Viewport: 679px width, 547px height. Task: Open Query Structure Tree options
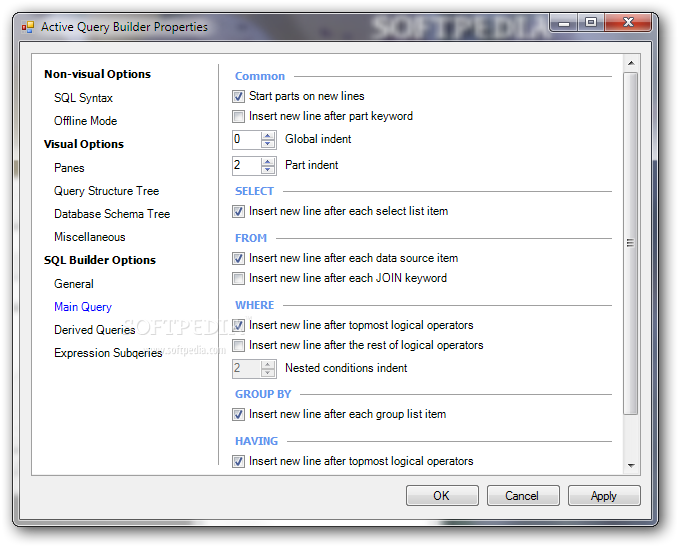107,191
